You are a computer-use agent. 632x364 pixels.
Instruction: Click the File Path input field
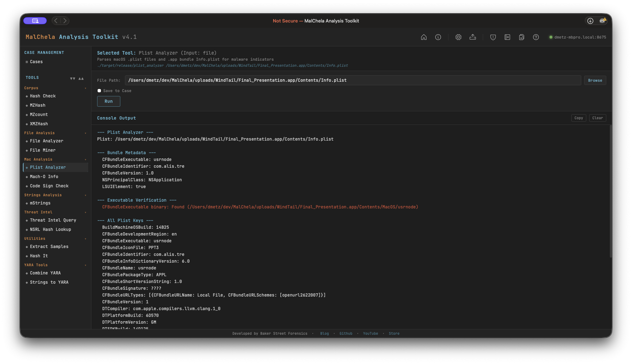pos(353,80)
